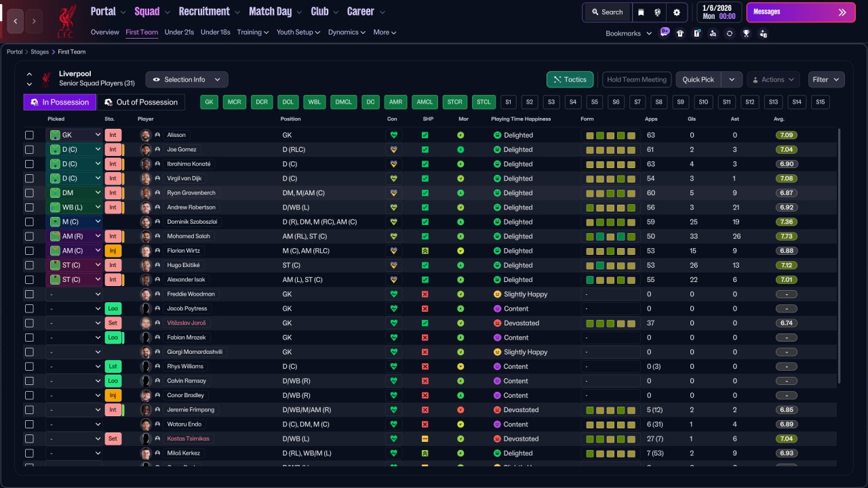Tick the checkbox for Joe Gomez
Viewport: 868px width, 488px height.
coord(29,150)
